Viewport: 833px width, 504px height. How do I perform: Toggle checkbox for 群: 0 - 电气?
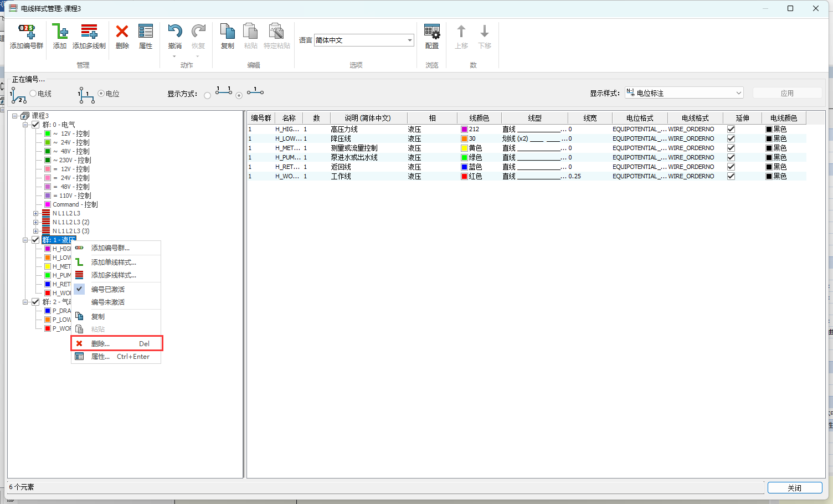coord(35,125)
